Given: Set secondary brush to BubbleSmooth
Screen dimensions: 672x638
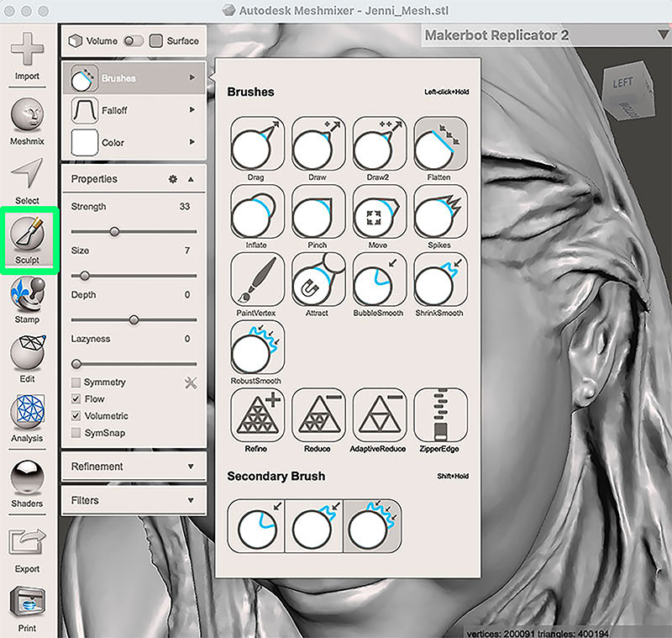Looking at the screenshot, I should [x=256, y=525].
